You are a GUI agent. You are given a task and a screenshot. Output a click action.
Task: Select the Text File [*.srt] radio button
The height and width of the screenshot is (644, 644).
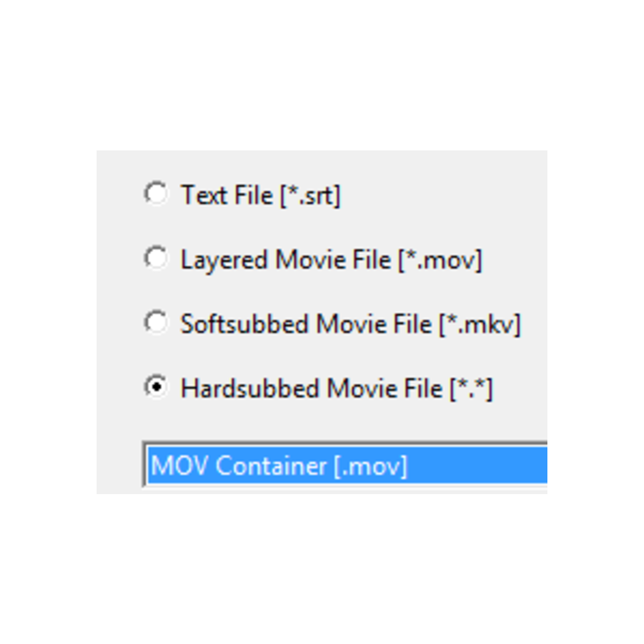click(x=156, y=194)
